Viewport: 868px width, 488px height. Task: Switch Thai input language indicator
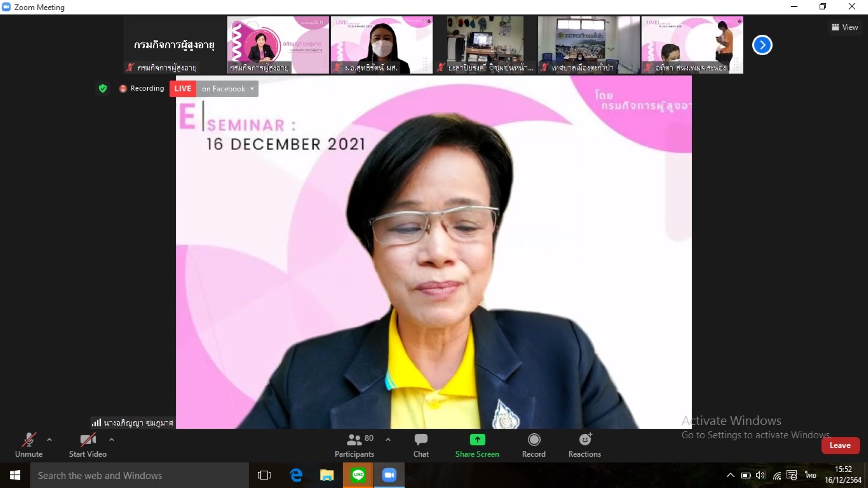pos(810,475)
